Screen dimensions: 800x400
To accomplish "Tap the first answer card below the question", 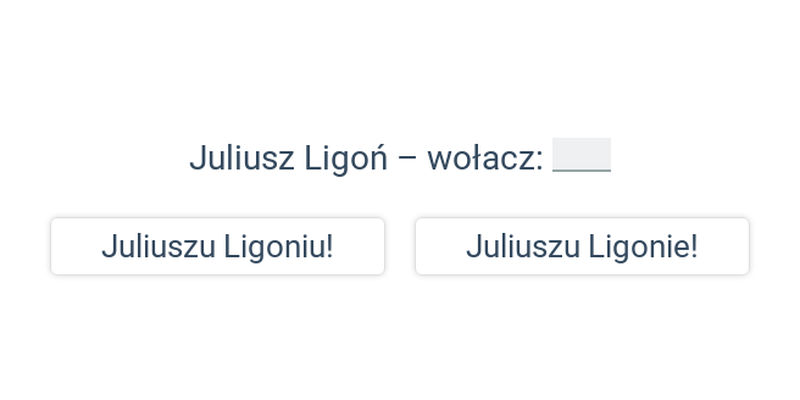I will click(x=217, y=246).
